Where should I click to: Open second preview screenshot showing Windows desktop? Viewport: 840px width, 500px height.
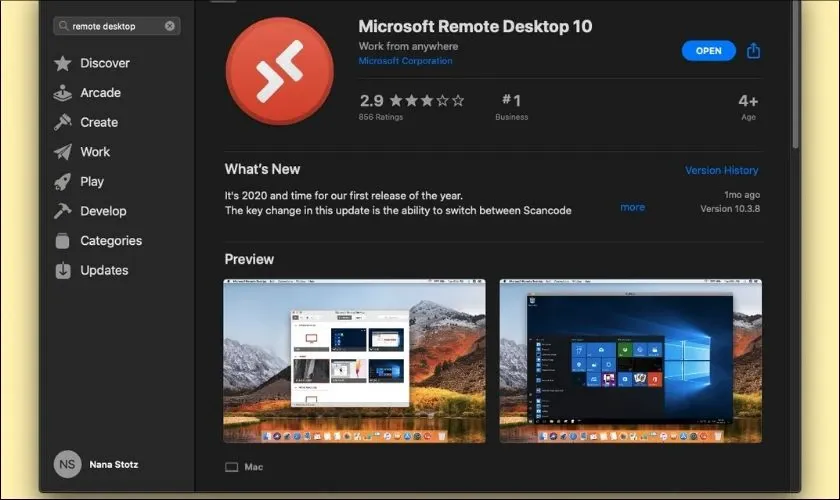coord(631,361)
